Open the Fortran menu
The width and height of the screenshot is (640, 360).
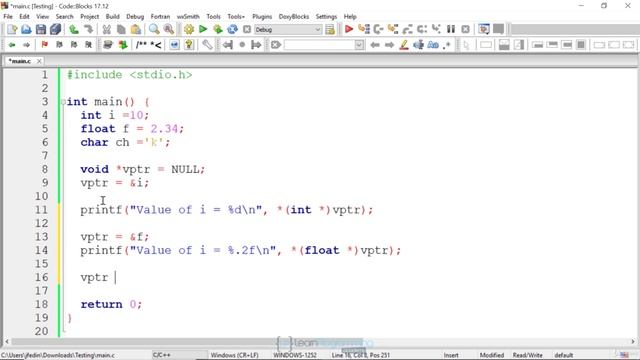point(160,17)
